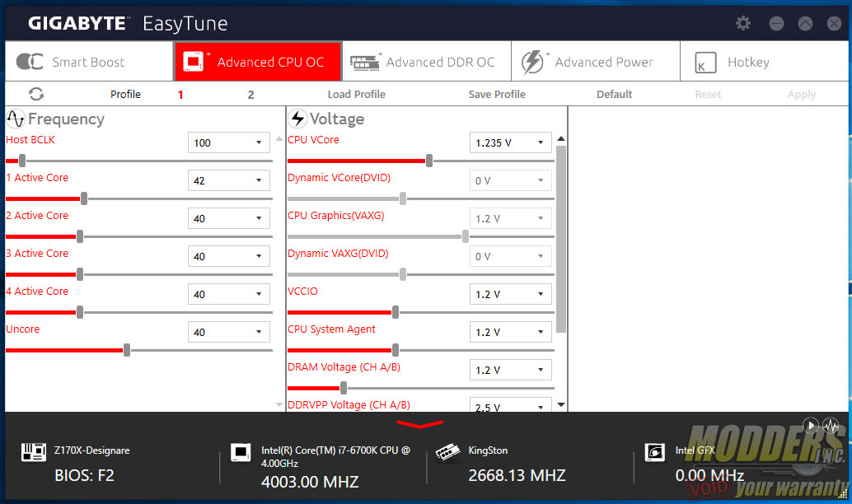The width and height of the screenshot is (852, 504).
Task: Select the Advanced CPU OC tab
Action: pos(258,62)
